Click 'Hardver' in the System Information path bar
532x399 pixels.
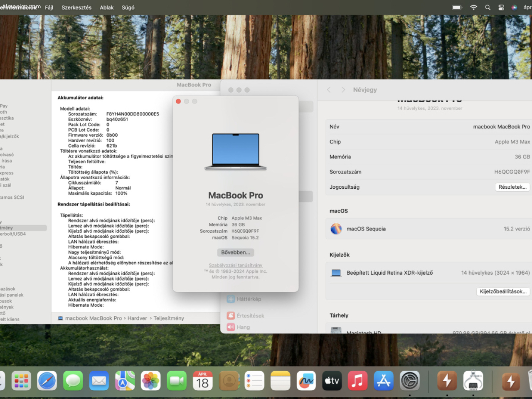(137, 318)
